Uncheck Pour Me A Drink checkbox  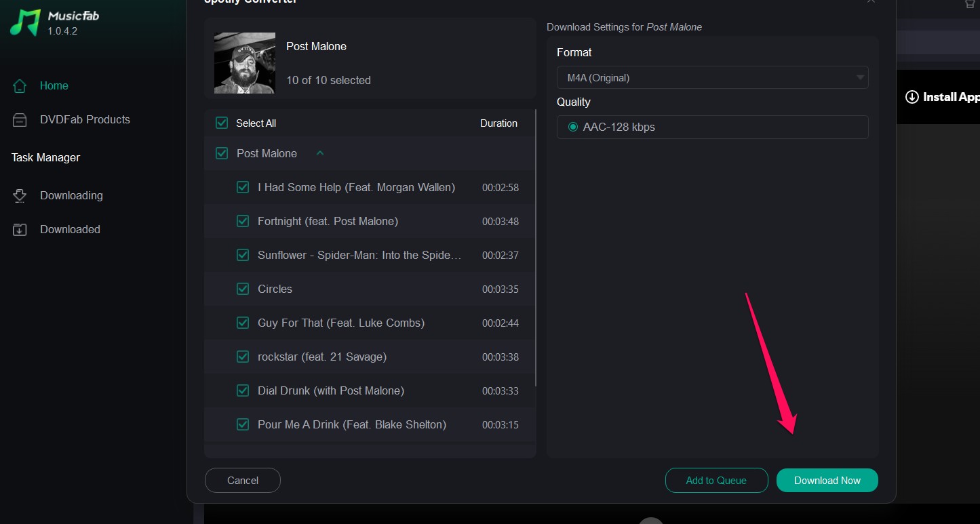tap(243, 424)
